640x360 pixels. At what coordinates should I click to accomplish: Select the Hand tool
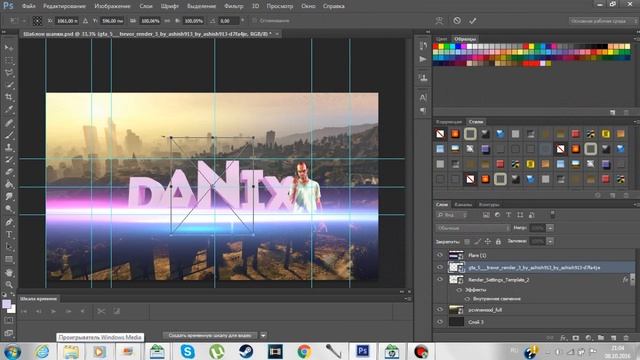[9, 272]
